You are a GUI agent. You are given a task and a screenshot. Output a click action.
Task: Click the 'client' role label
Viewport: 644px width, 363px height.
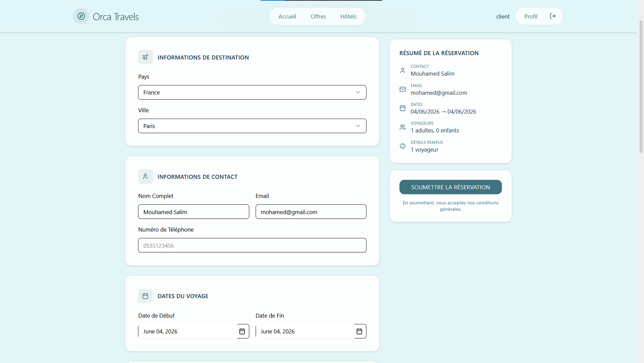503,16
